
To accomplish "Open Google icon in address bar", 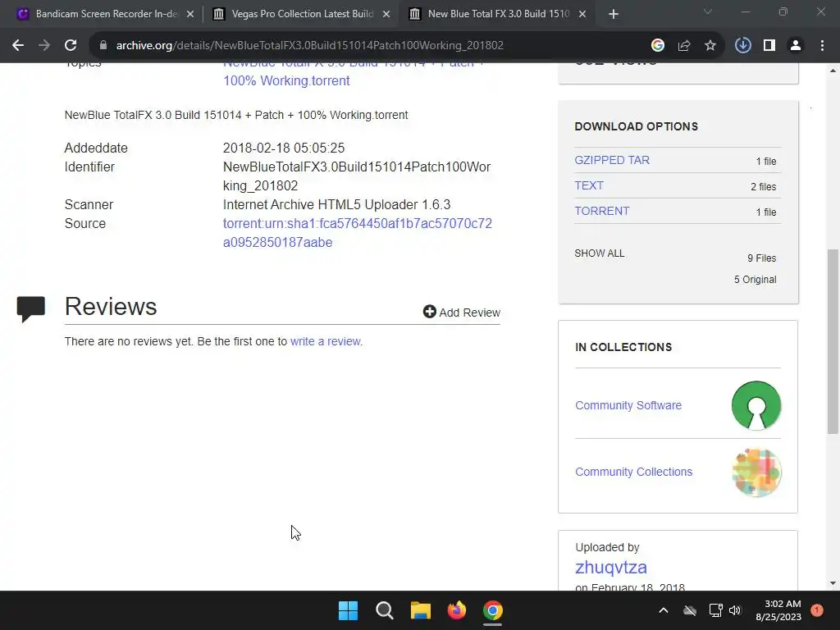I will pos(658,46).
